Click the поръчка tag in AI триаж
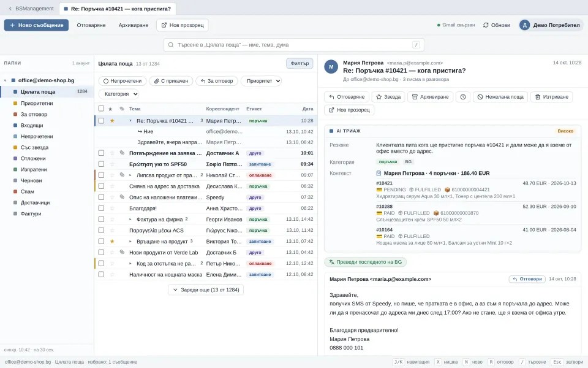Screen dimensions: 588x368 [x=388, y=162]
